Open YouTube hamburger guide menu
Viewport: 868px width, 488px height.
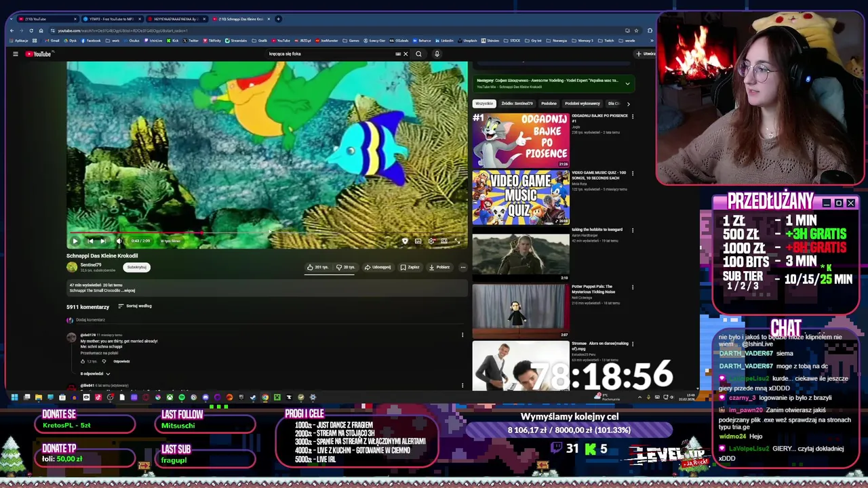(x=15, y=54)
